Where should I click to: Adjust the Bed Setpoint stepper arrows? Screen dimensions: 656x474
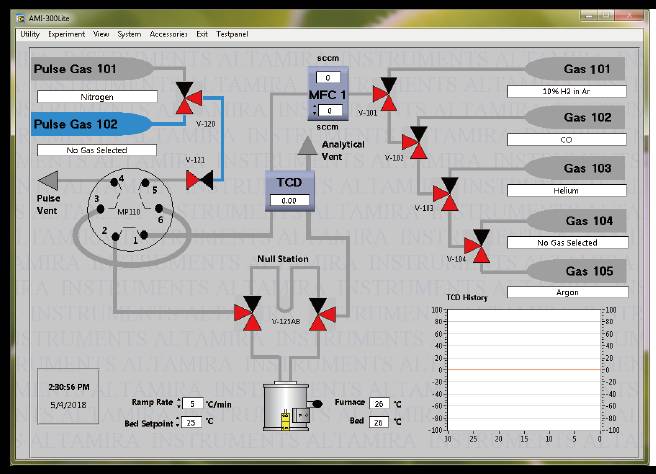(x=178, y=422)
